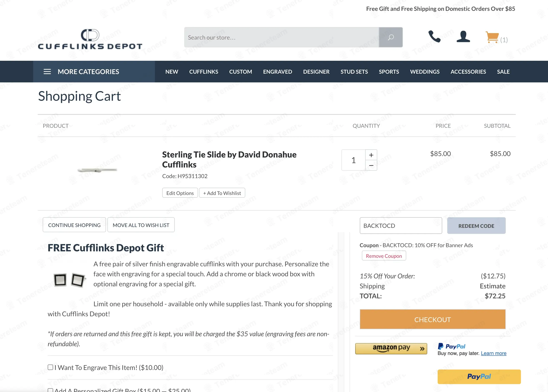Click the Shopping Cart heading
Screen dimensions: 548x392
(x=80, y=97)
